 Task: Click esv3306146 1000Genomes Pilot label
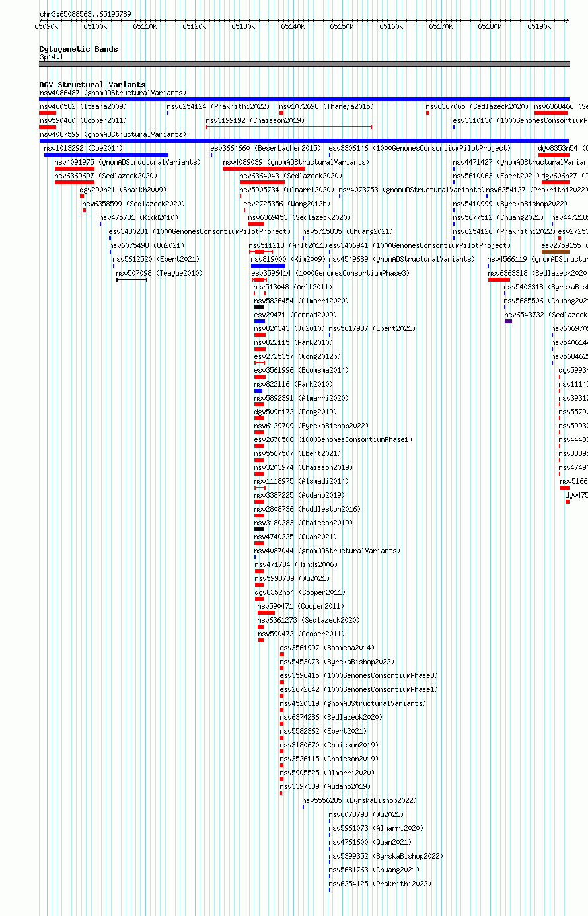point(420,148)
